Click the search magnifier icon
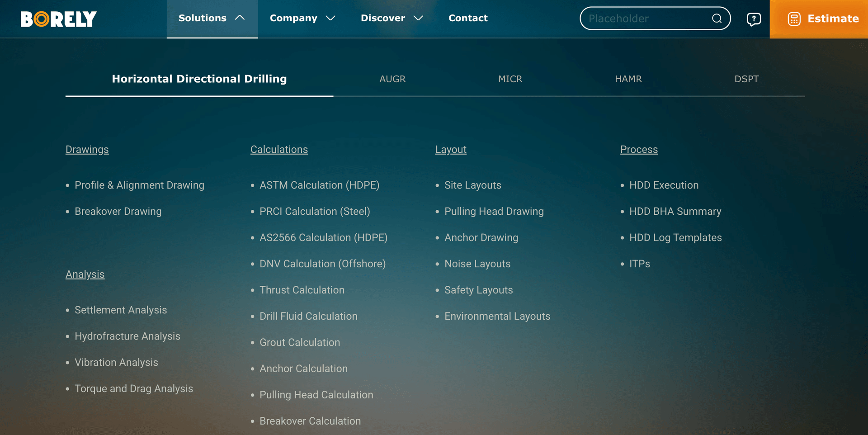Image resolution: width=868 pixels, height=435 pixels. click(x=717, y=19)
